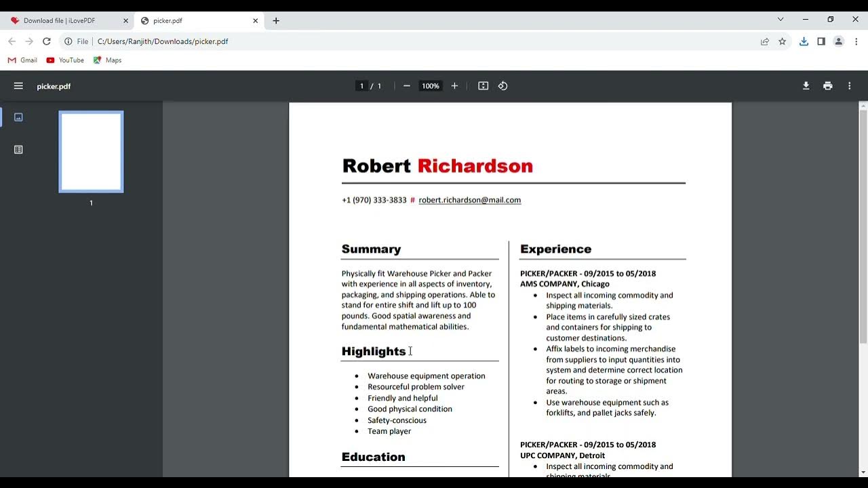Viewport: 868px width, 488px height.
Task: Open tab search dropdown
Action: (781, 20)
